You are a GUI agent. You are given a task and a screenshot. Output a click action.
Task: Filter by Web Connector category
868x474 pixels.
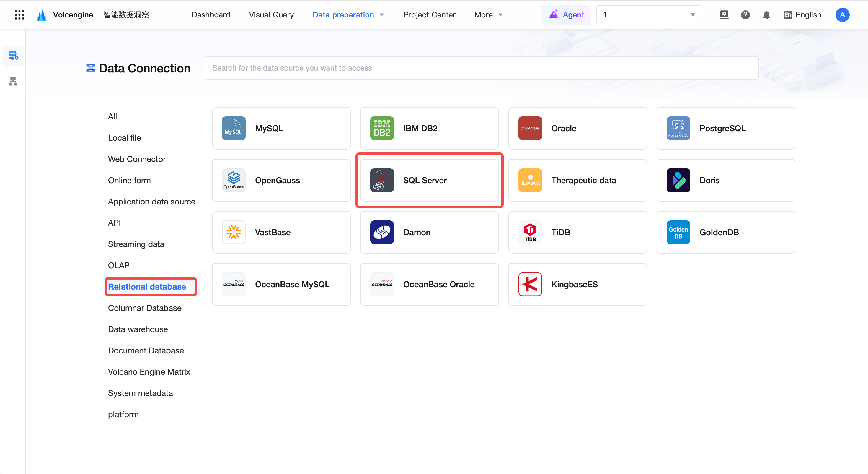pyautogui.click(x=136, y=159)
